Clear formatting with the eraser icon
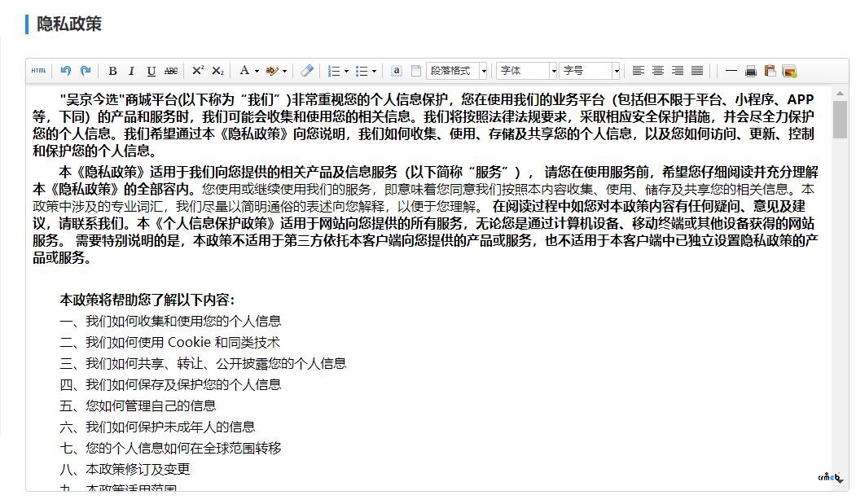The width and height of the screenshot is (856, 504). click(x=307, y=71)
